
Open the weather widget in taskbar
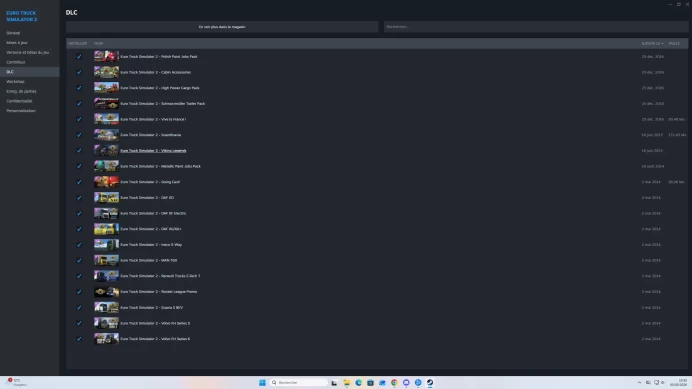pyautogui.click(x=16, y=382)
